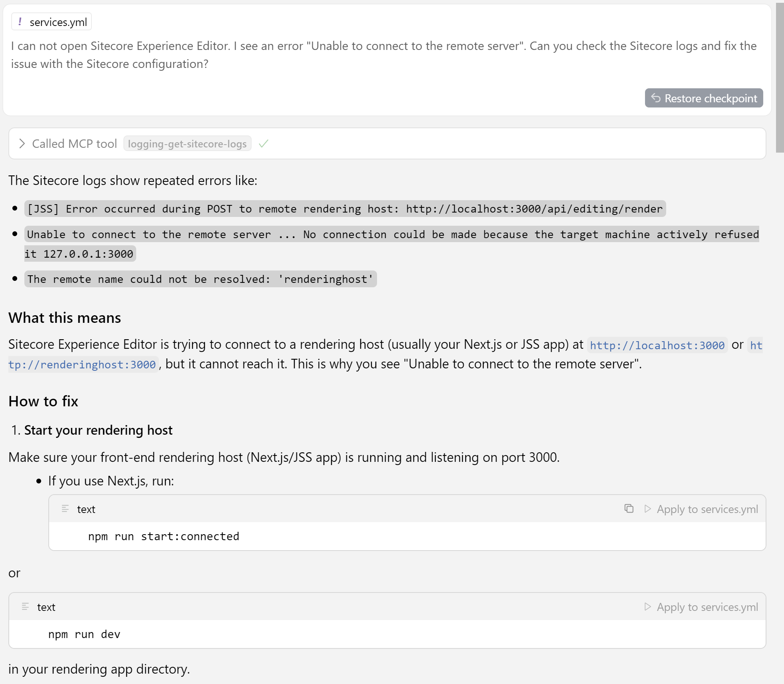The image size is (784, 684).
Task: Select the npm run start:connected command text
Action: [x=164, y=536]
